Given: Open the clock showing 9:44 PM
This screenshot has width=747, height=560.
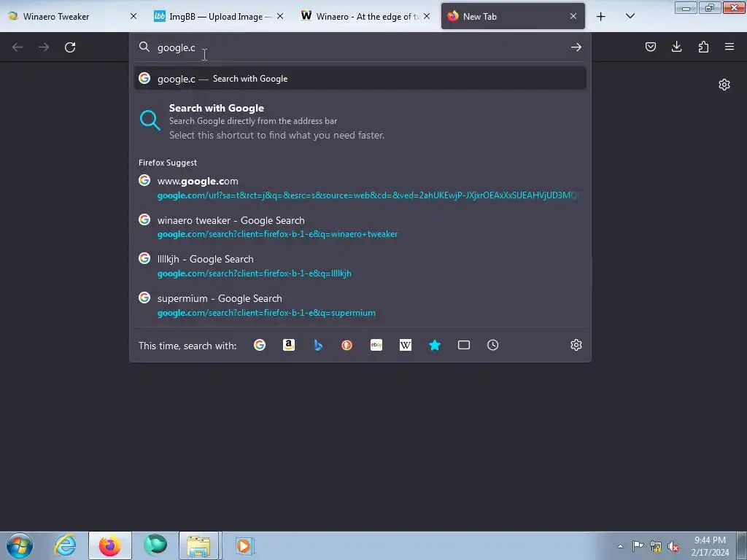Looking at the screenshot, I should click(x=710, y=546).
